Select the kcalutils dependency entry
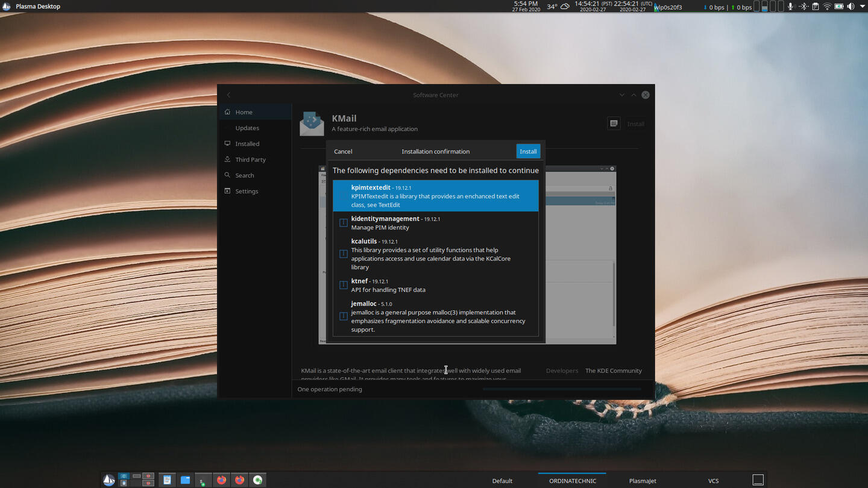868x488 pixels. [436, 254]
